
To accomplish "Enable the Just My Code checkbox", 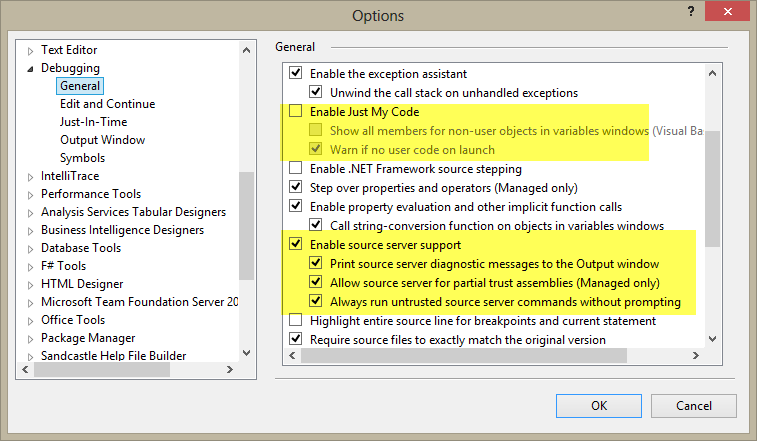I will pyautogui.click(x=295, y=112).
